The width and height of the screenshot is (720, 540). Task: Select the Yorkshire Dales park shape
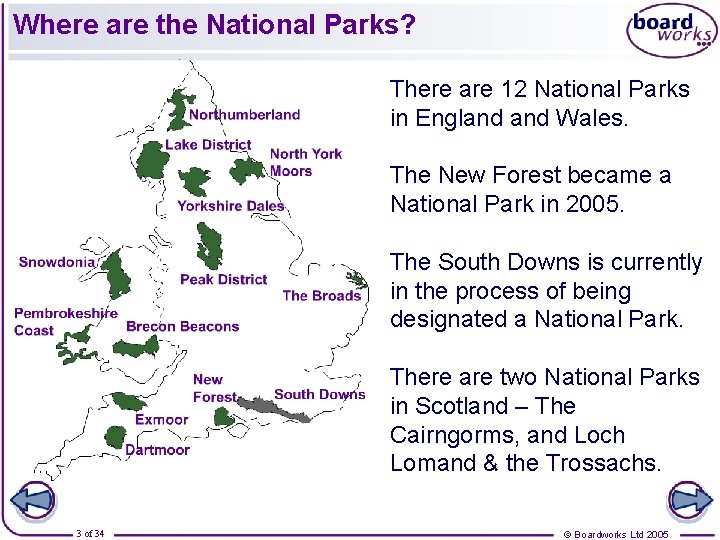coord(196,180)
